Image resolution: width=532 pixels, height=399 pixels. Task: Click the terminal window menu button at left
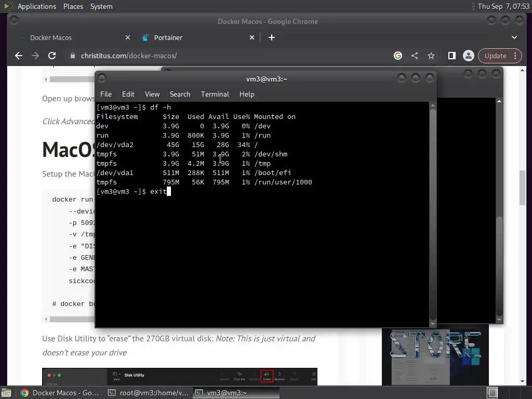102,78
